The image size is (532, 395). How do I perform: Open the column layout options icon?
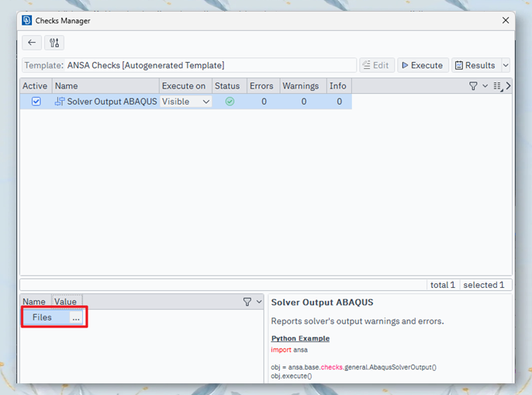coord(498,86)
